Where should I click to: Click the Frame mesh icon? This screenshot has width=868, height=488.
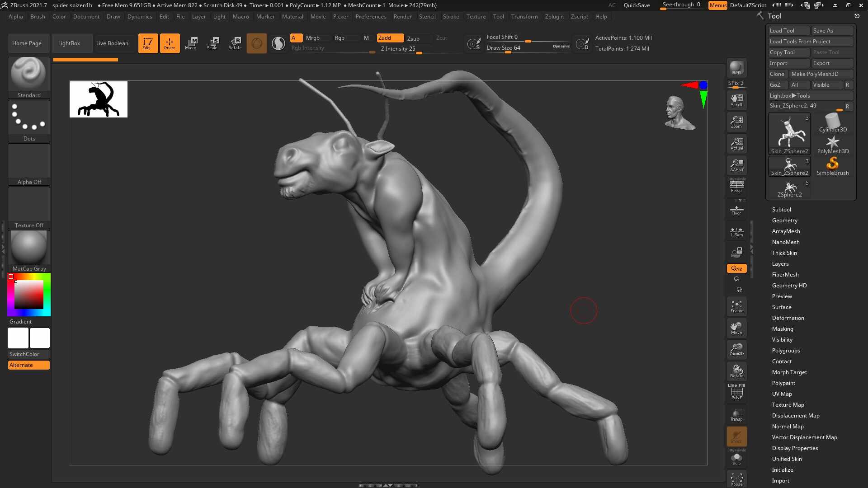click(x=736, y=306)
